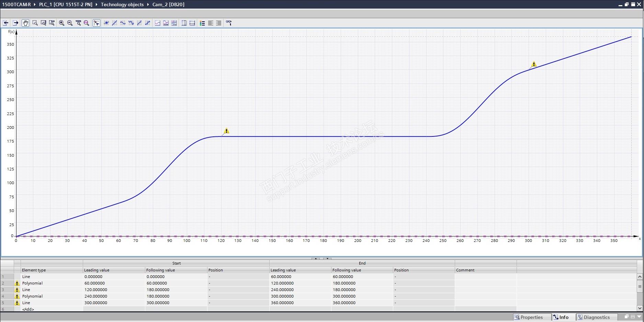
Task: Select the zoom selection rectangle tool
Action: click(x=35, y=23)
